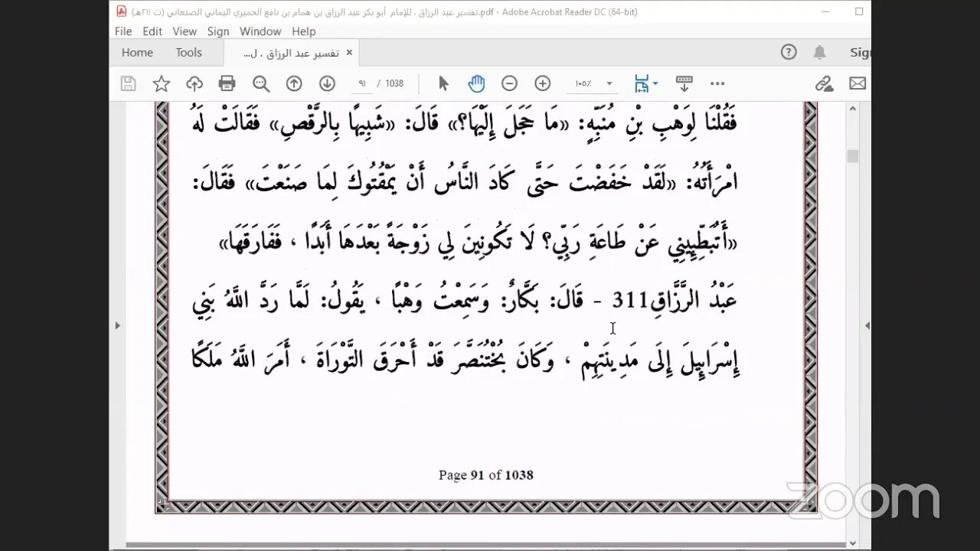
Task: Open the Sign menu
Action: point(218,31)
